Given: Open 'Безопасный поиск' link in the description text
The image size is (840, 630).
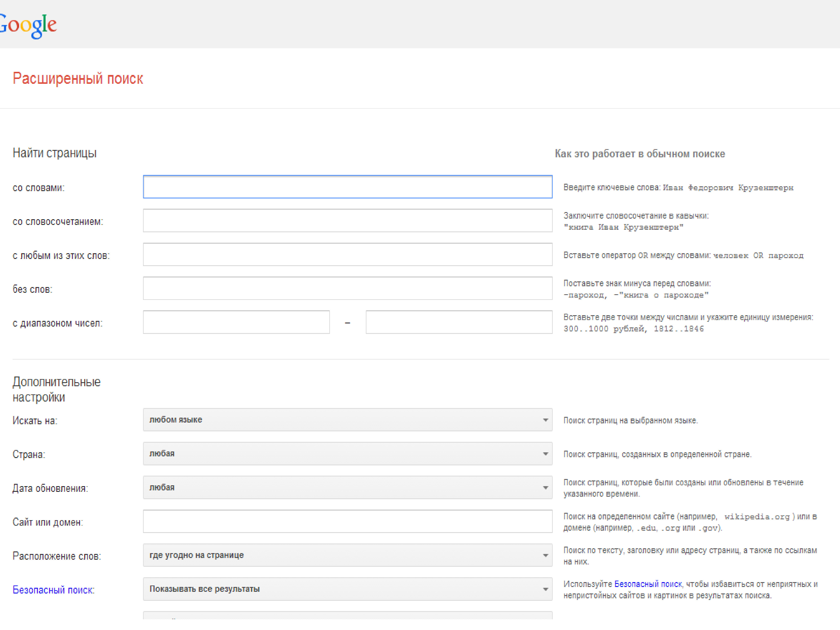Looking at the screenshot, I should coord(648,584).
